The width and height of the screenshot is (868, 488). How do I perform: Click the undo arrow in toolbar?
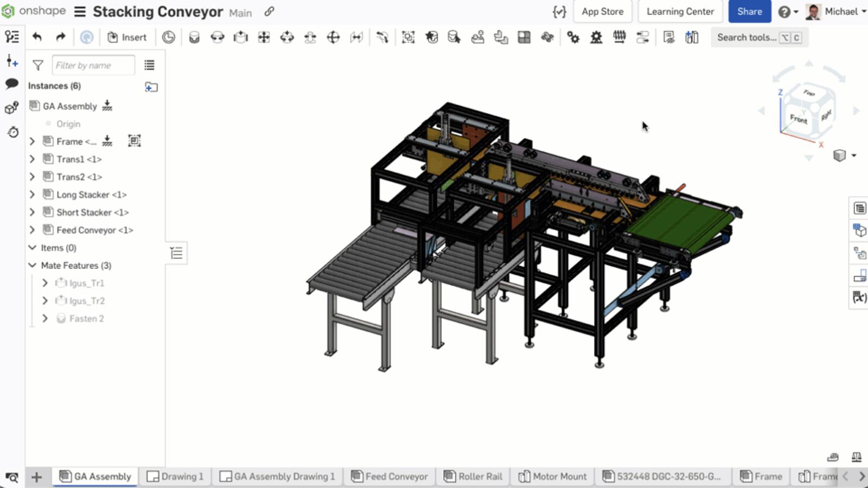[37, 37]
